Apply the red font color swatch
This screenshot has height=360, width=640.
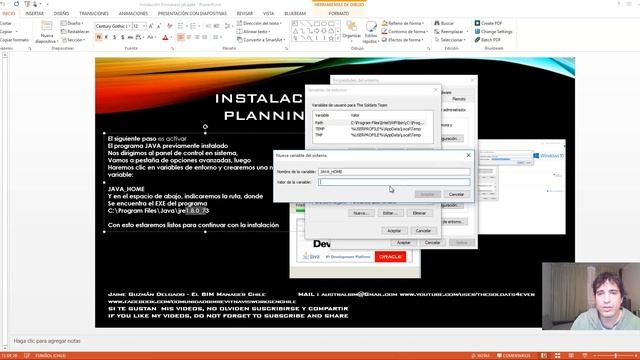pos(165,38)
